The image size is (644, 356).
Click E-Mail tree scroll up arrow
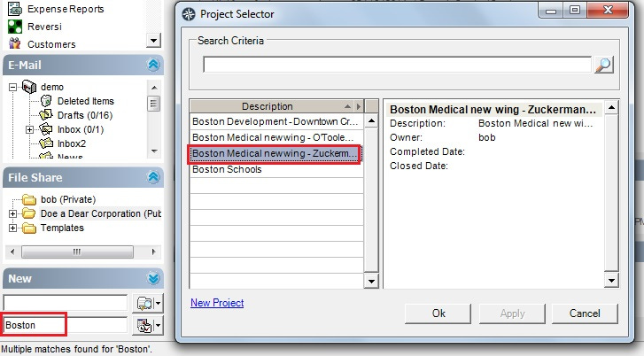point(154,88)
